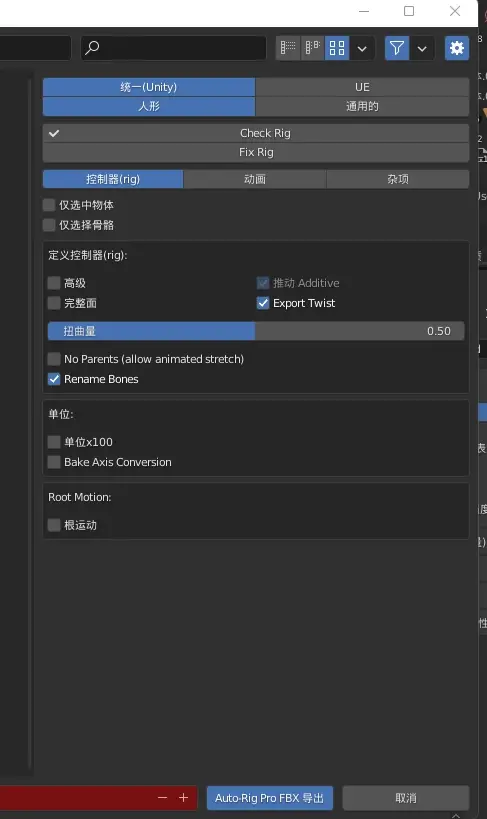Toggle the gear options region icon
The width and height of the screenshot is (487, 819).
tap(457, 48)
